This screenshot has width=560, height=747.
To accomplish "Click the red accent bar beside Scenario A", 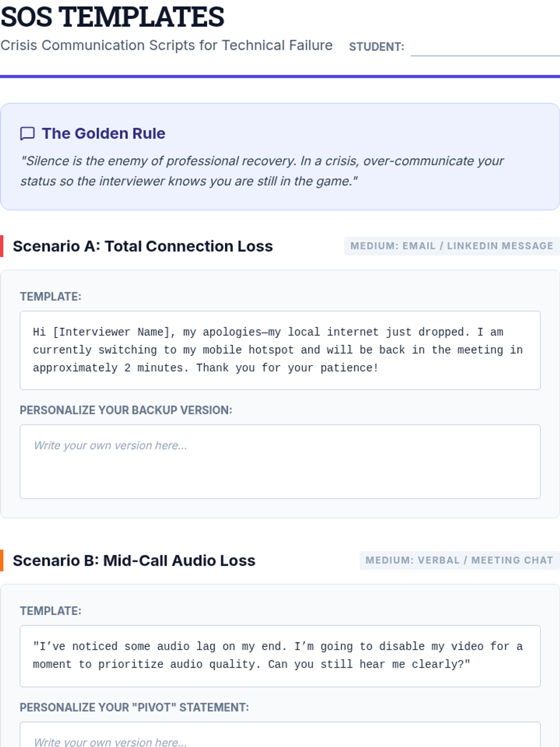I will pos(1,246).
